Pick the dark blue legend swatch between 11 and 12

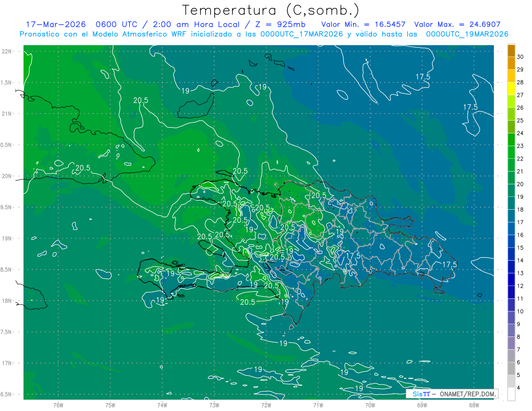coord(511,292)
